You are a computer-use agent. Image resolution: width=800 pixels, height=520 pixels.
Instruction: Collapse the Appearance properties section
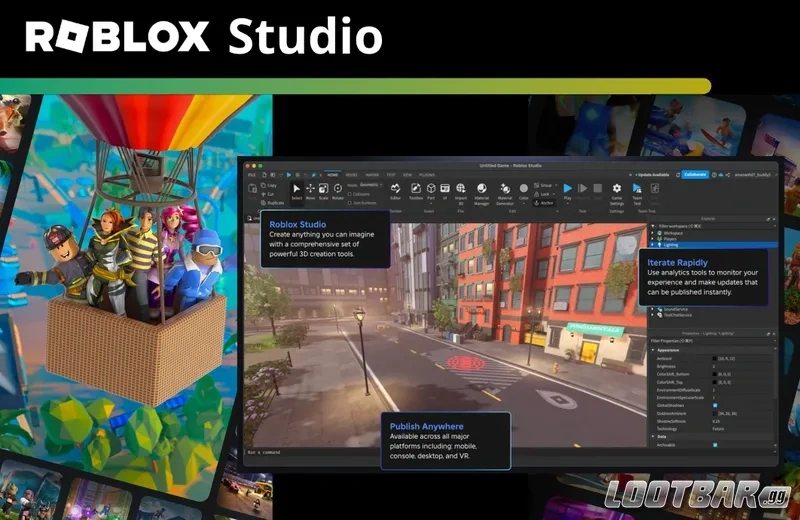pyautogui.click(x=653, y=350)
